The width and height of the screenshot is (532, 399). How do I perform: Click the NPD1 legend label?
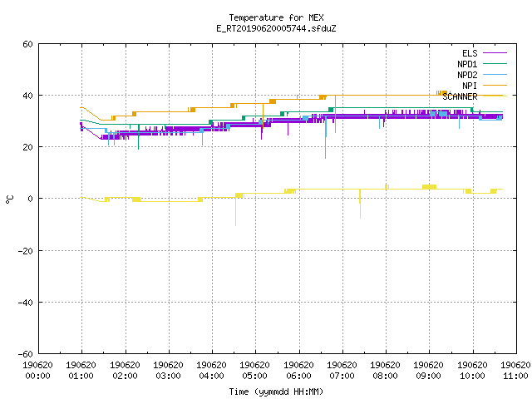pos(467,64)
